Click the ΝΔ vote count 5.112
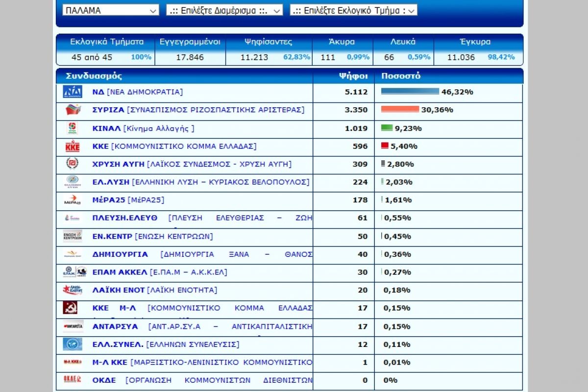The height and width of the screenshot is (392, 588). (356, 92)
